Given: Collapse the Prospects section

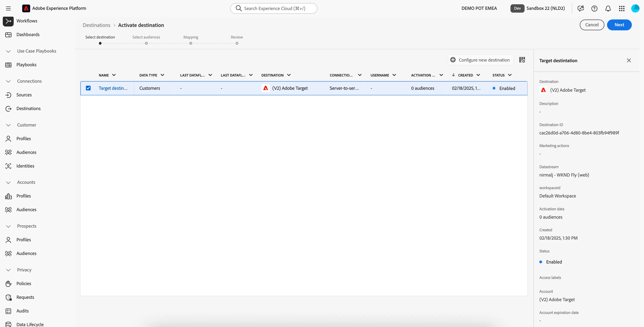Looking at the screenshot, I should [x=8, y=226].
